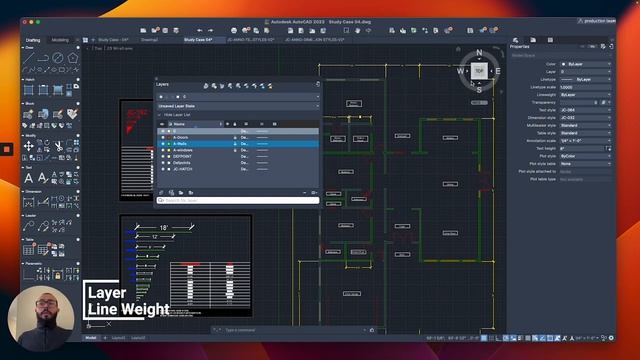Select the Circle tool in Draw panel
The height and width of the screenshot is (360, 640).
[58, 58]
